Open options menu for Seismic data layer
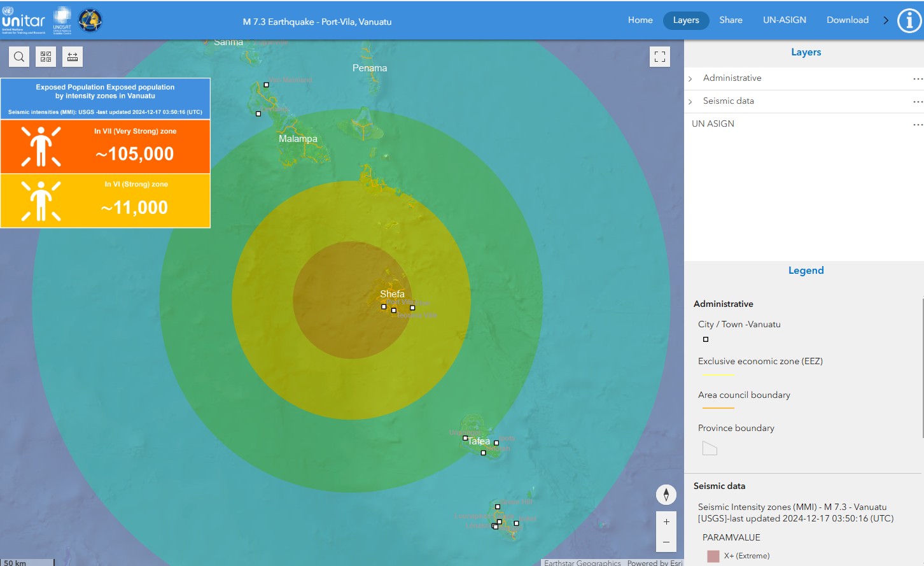 click(917, 102)
